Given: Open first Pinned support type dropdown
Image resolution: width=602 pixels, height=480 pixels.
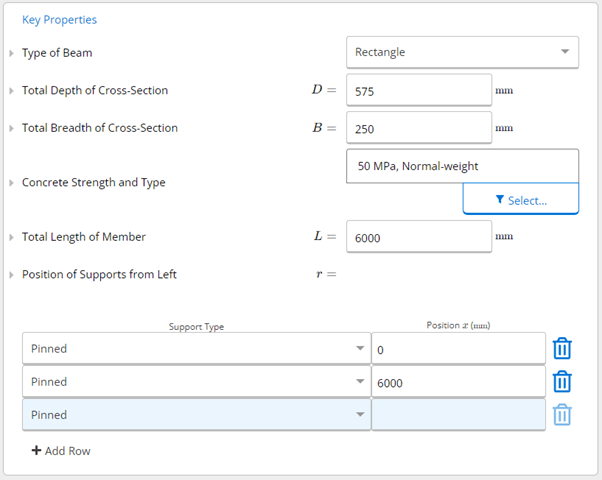Looking at the screenshot, I should tap(197, 348).
